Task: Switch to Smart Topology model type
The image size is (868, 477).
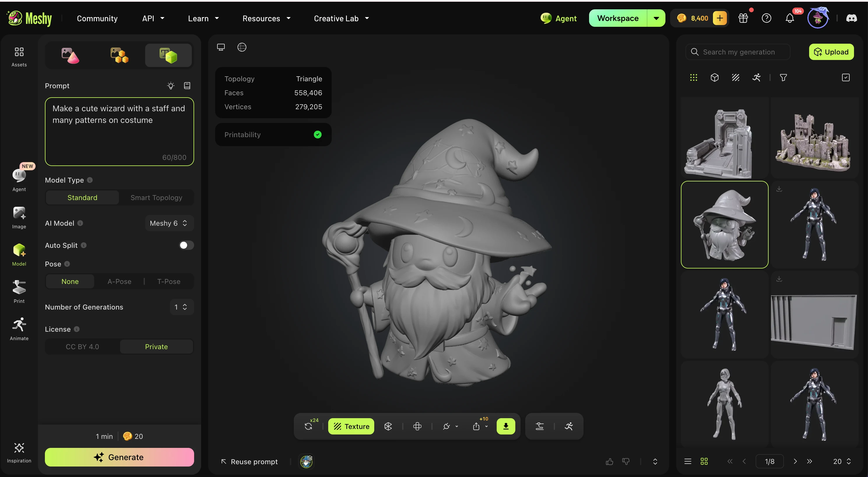Action: click(156, 198)
